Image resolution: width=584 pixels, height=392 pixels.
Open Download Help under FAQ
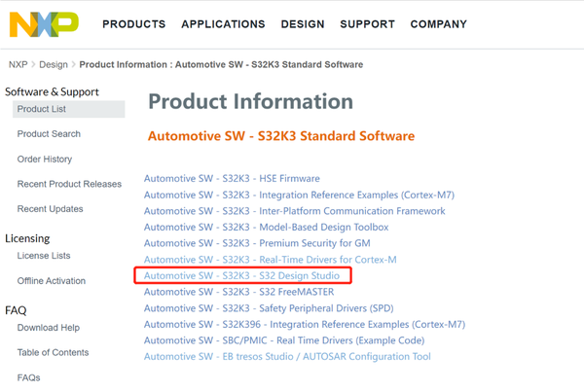[x=49, y=328]
